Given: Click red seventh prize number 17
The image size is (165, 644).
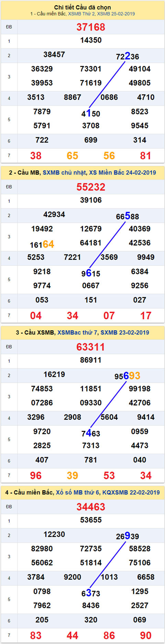Looking at the screenshot, I should pos(146,316).
